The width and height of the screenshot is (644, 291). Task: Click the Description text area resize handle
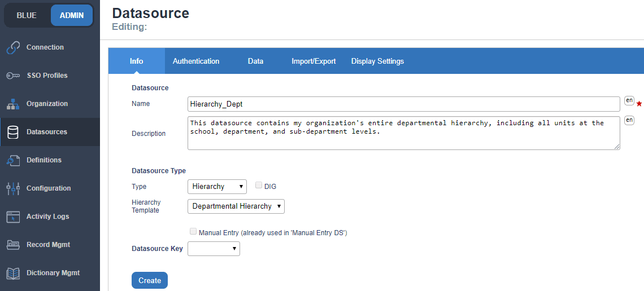(x=617, y=147)
